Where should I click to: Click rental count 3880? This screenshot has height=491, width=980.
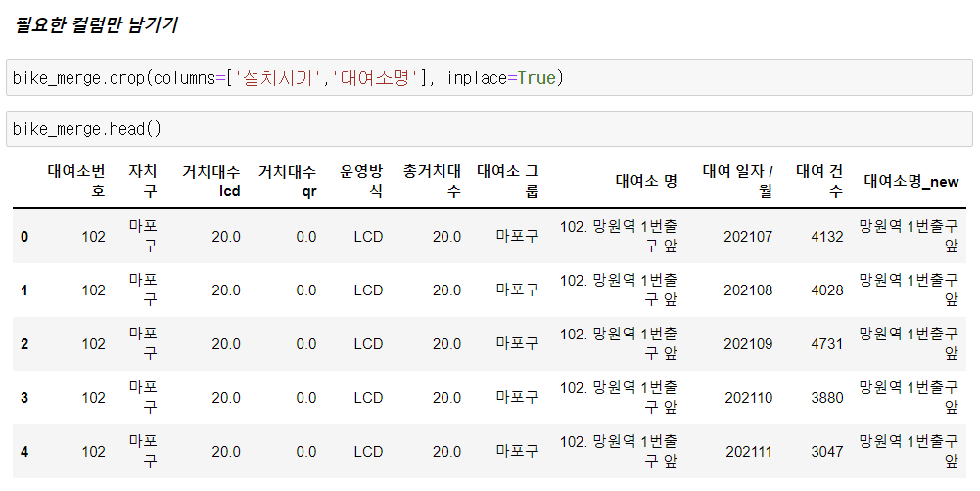point(827,397)
